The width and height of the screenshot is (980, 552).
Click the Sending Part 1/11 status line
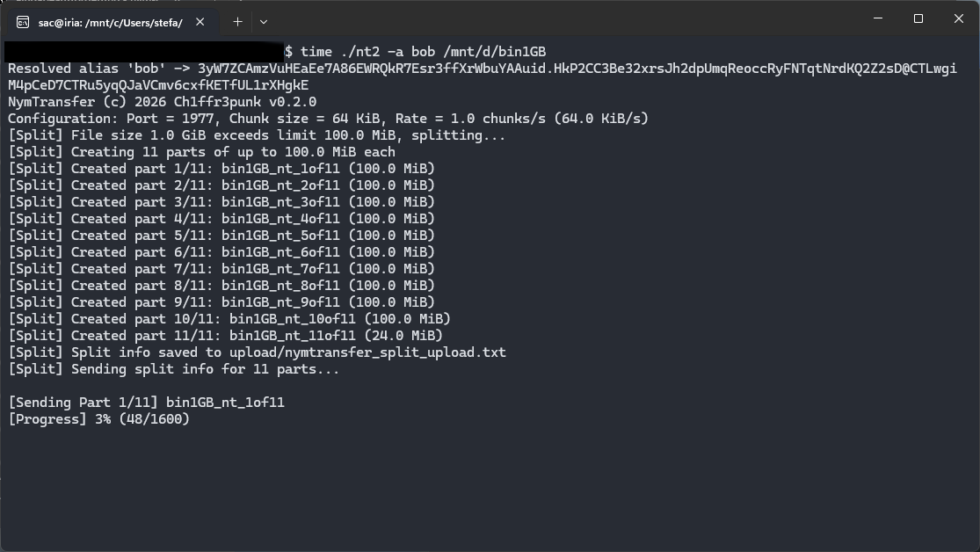pyautogui.click(x=146, y=402)
